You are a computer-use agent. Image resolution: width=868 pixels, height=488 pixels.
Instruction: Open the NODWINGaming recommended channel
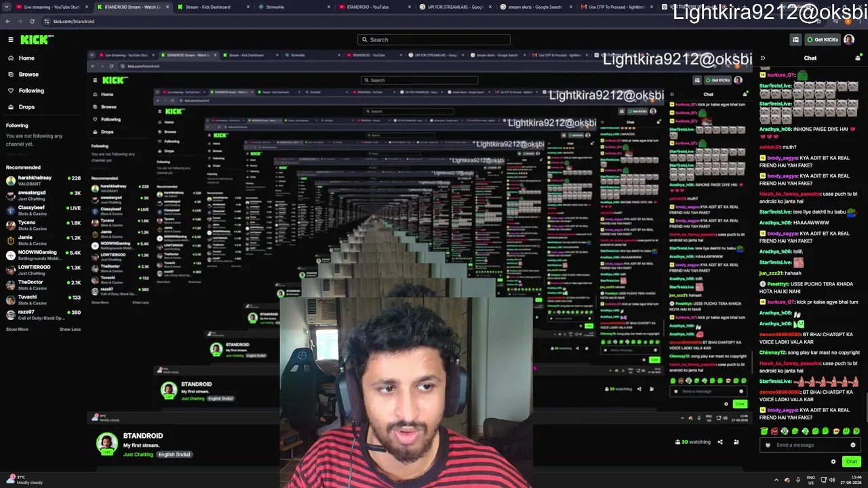click(43, 255)
